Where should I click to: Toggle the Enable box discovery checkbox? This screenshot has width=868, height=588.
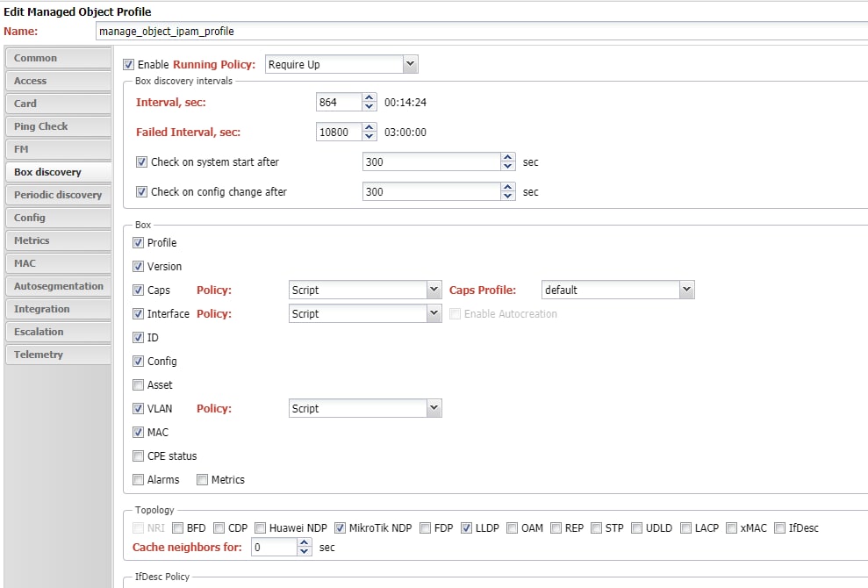click(128, 65)
